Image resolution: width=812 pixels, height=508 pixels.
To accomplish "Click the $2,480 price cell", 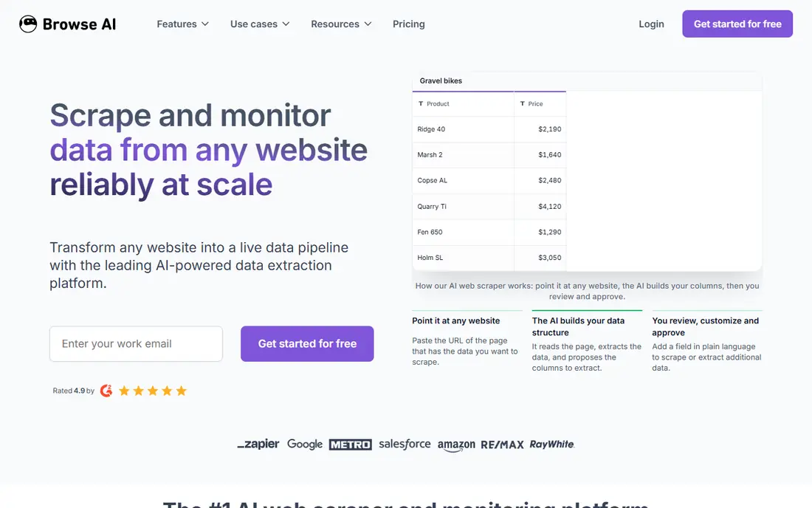I will tap(540, 181).
